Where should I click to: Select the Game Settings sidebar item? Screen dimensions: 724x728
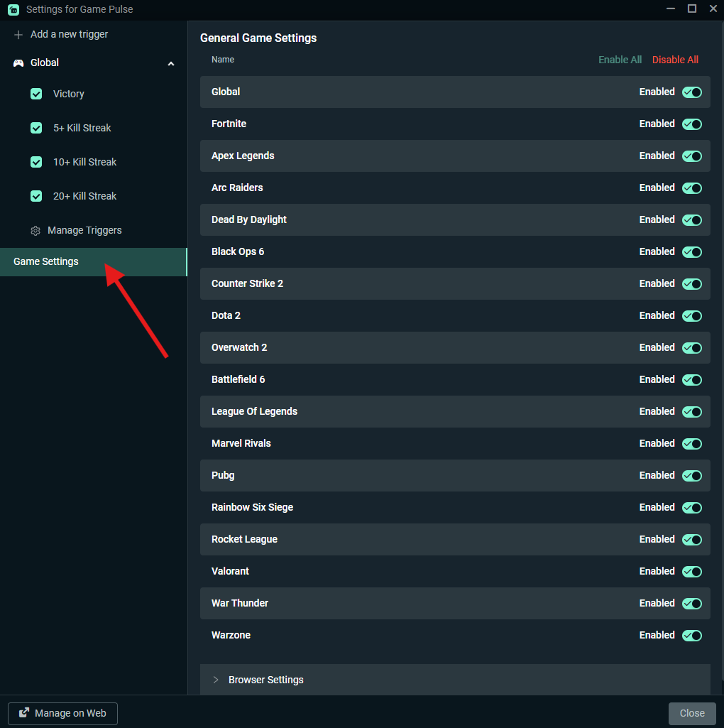tap(93, 262)
